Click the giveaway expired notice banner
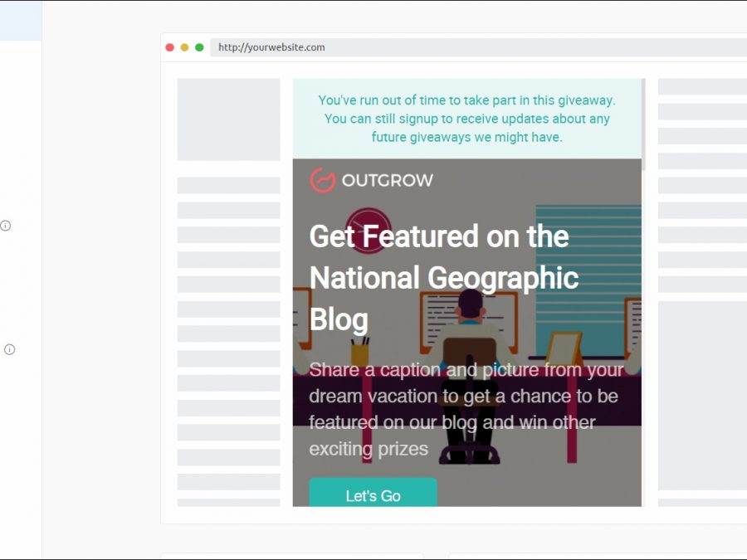The image size is (747, 560). point(466,119)
